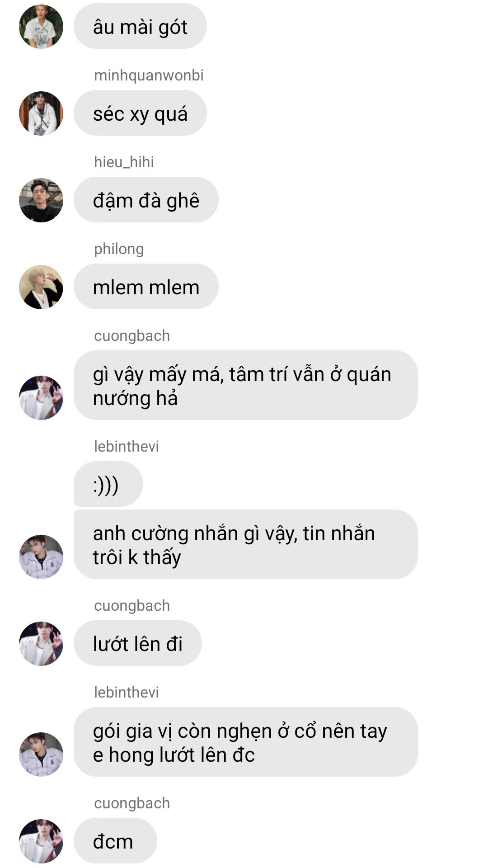Tap the "séc xy quá" message bubble
488x868 pixels.
pos(140,113)
